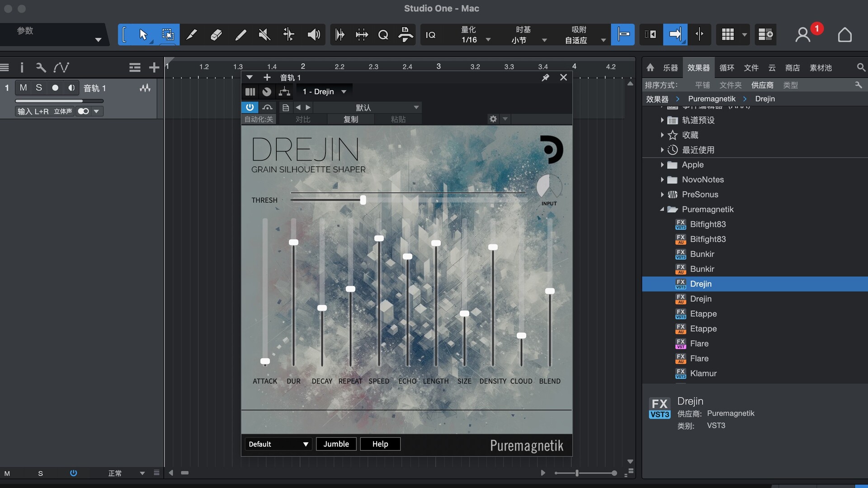Click the IQ quantize button

[x=430, y=35]
